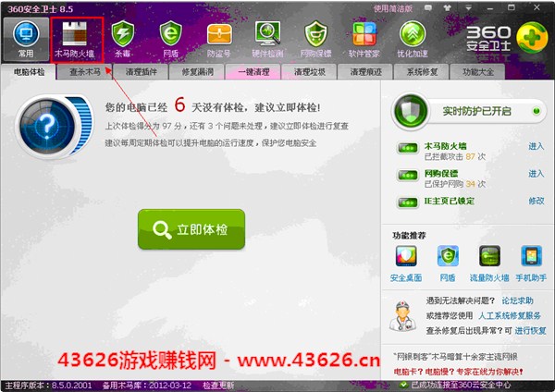555x392 pixels.
Task: Switch to the 电脑体检 tab
Action: coord(29,72)
